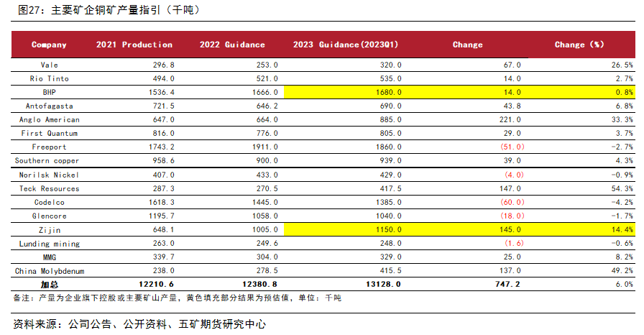The height and width of the screenshot is (335, 644).
Task: Select Anglo American row label
Action: (x=50, y=119)
